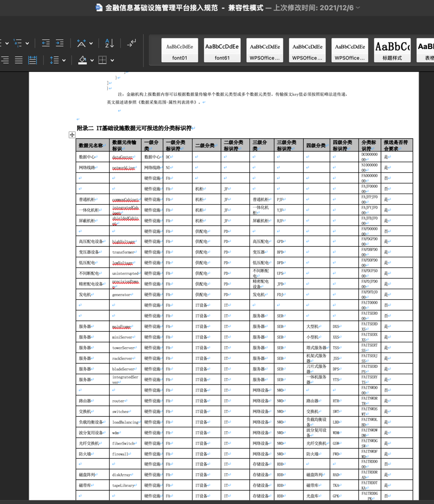Click the loadBalancing cell
The height and width of the screenshot is (504, 434).
126,422
